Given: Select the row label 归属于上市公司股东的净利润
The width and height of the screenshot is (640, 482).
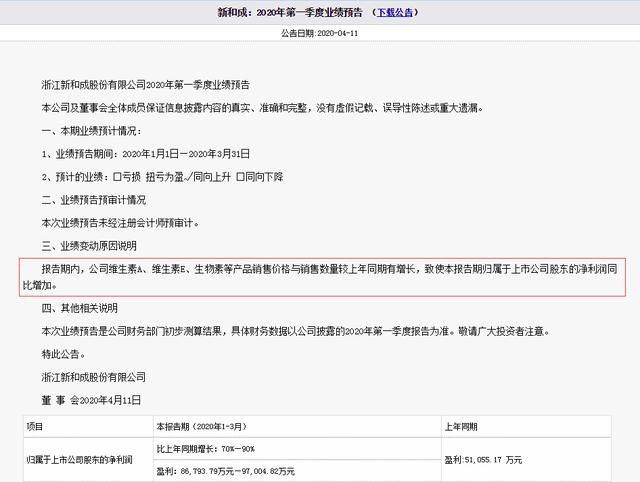Looking at the screenshot, I should 80,460.
